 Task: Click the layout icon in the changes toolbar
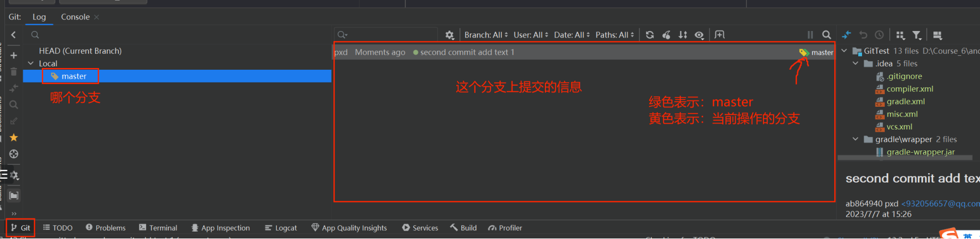pos(937,35)
